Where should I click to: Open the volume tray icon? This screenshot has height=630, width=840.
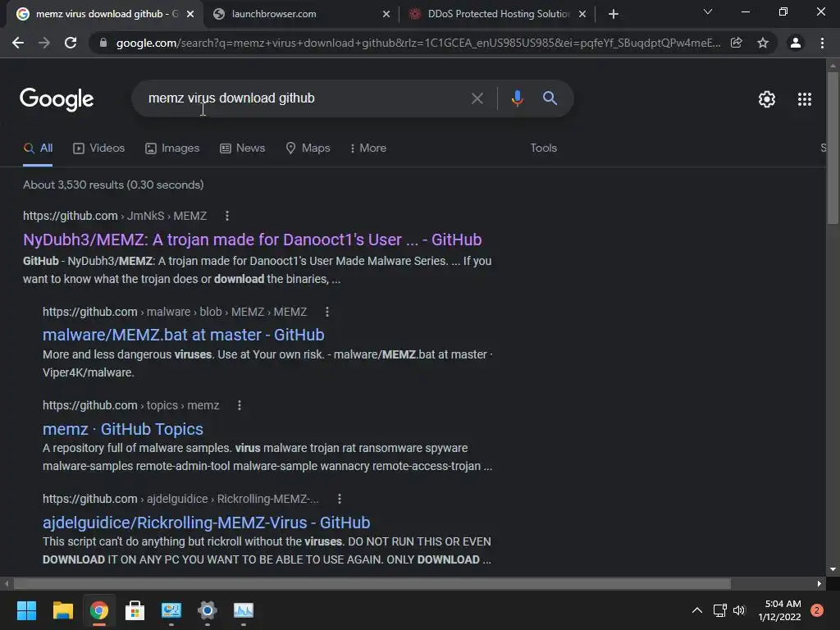click(x=739, y=610)
